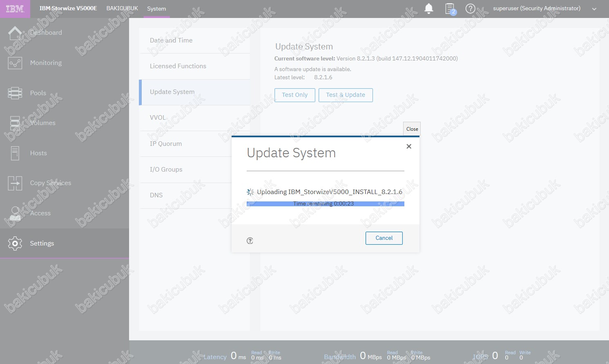Image resolution: width=609 pixels, height=364 pixels.
Task: Click the Current software level text
Action: coord(366,58)
